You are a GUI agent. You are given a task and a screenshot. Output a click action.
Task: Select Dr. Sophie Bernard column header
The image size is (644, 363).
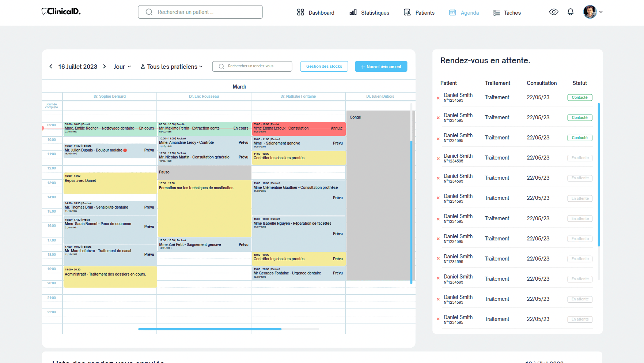pos(110,96)
